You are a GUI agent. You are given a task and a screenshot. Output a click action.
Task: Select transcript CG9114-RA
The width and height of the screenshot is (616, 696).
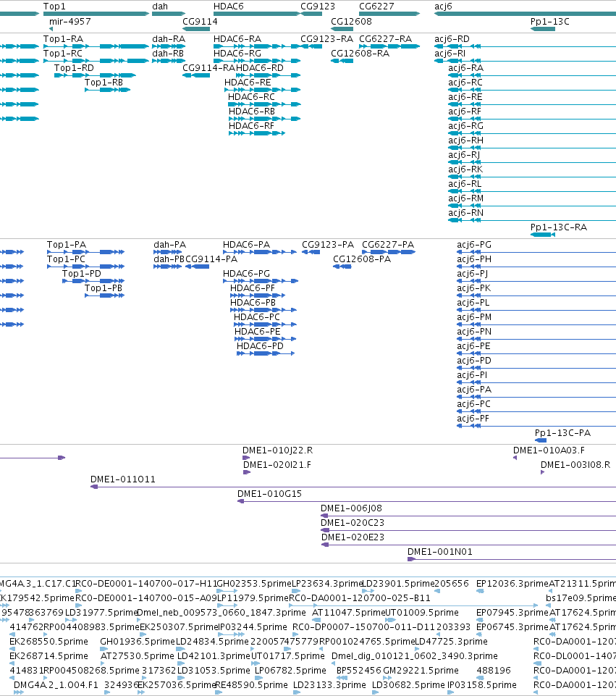196,75
